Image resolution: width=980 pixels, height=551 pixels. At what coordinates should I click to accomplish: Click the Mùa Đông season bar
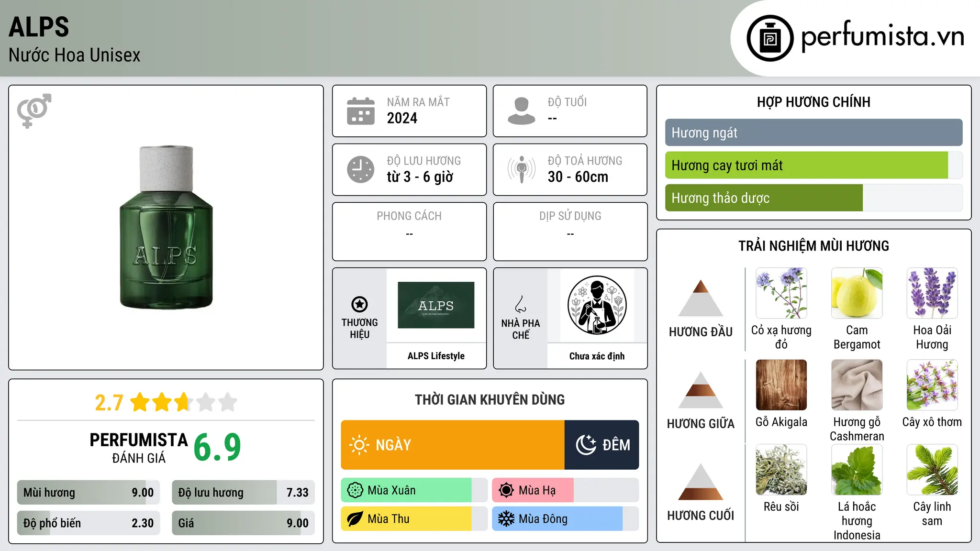click(565, 519)
